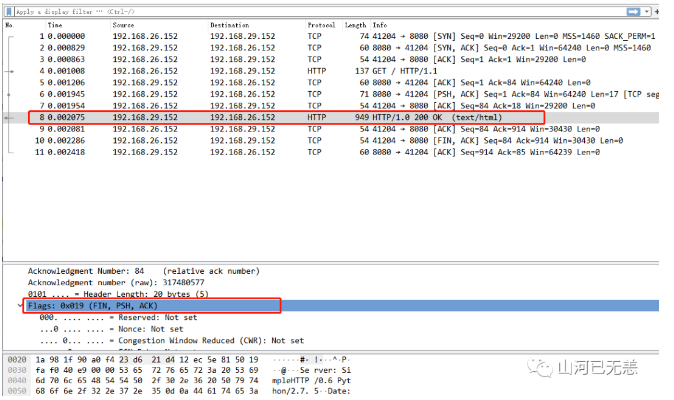Screen dimensions: 674x400
Task: Click ASCII text 'hon/2.7. 5··Date:'
Action: pos(312,391)
